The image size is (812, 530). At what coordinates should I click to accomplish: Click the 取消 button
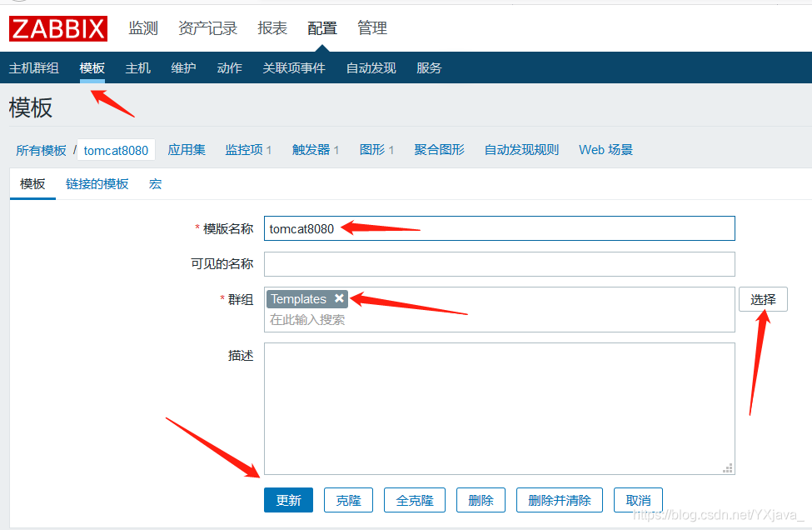coord(638,500)
